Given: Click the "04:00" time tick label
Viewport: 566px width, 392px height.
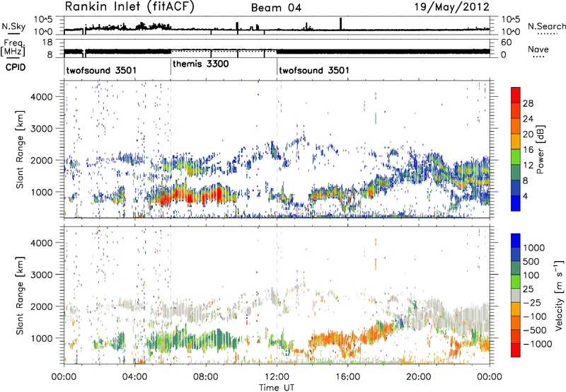Looking at the screenshot, I should (x=135, y=377).
